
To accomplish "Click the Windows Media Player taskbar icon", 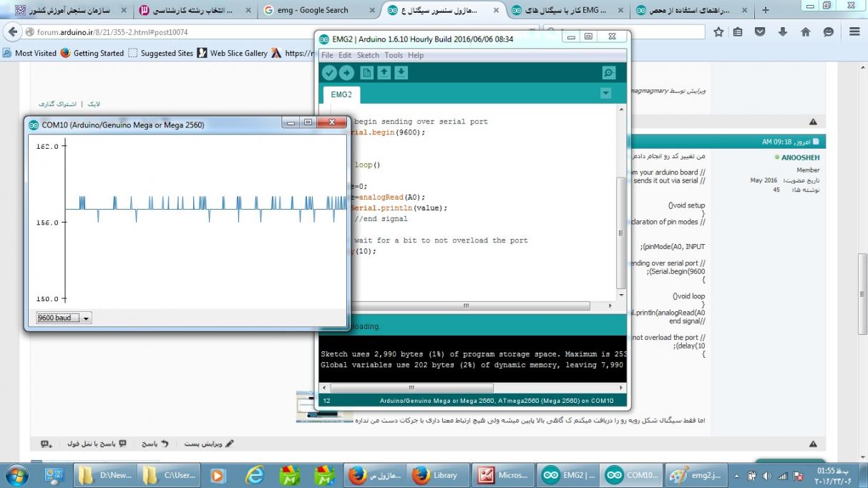I will (x=218, y=475).
